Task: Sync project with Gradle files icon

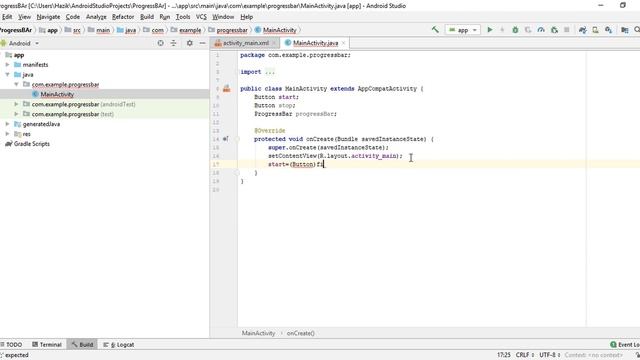Action: (582, 30)
